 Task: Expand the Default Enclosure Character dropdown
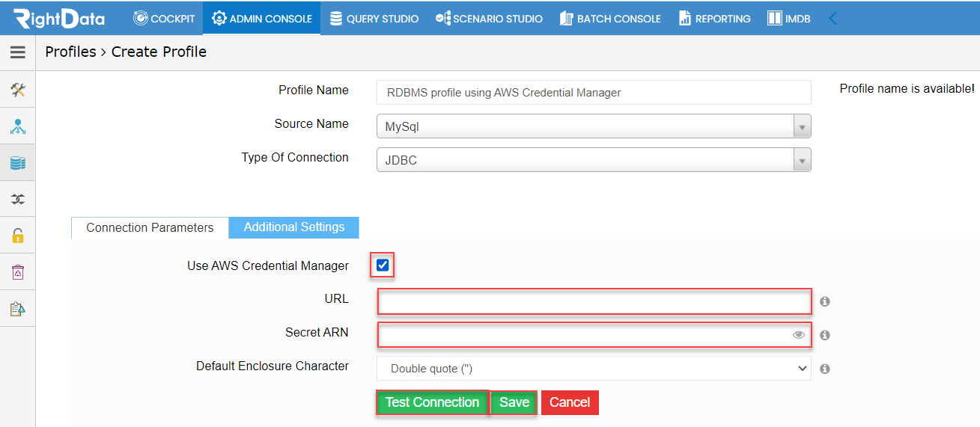tap(594, 369)
